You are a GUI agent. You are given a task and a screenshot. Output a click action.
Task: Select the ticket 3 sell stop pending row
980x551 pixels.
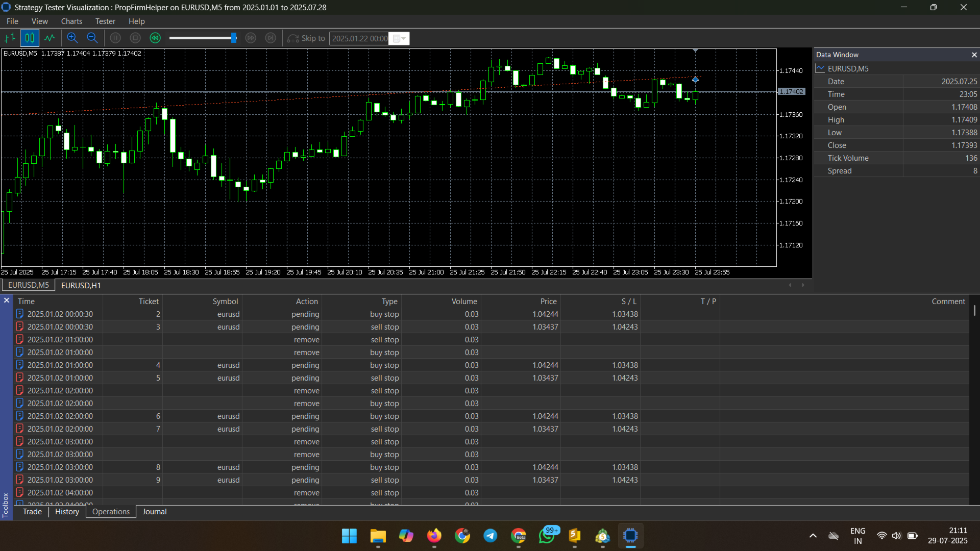click(x=491, y=327)
